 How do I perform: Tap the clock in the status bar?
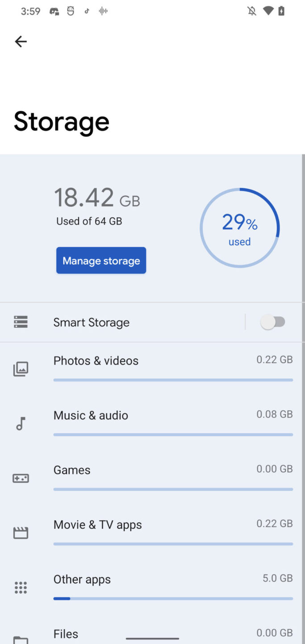[x=30, y=11]
